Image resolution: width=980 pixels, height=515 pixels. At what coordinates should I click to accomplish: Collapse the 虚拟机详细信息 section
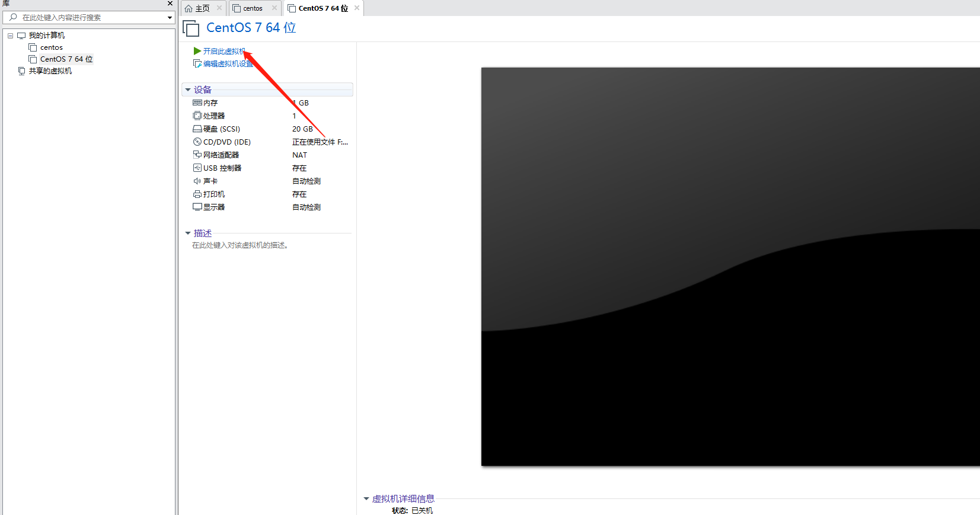[366, 499]
